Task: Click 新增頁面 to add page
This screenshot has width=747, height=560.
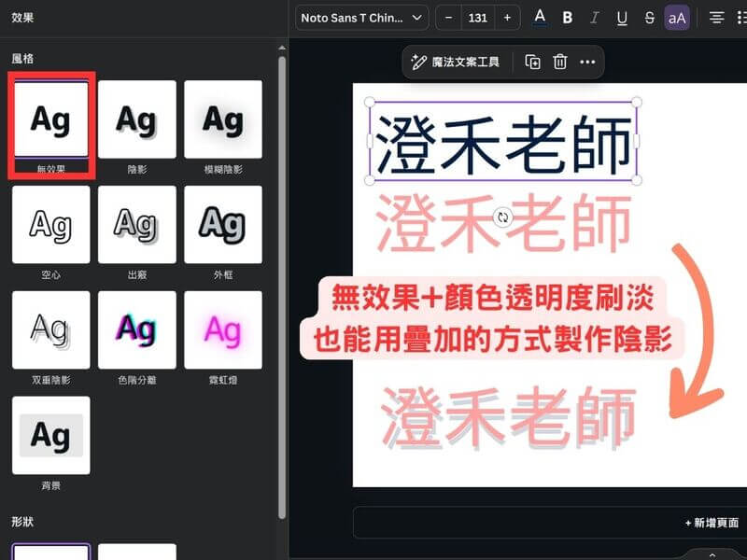Action: pyautogui.click(x=711, y=524)
